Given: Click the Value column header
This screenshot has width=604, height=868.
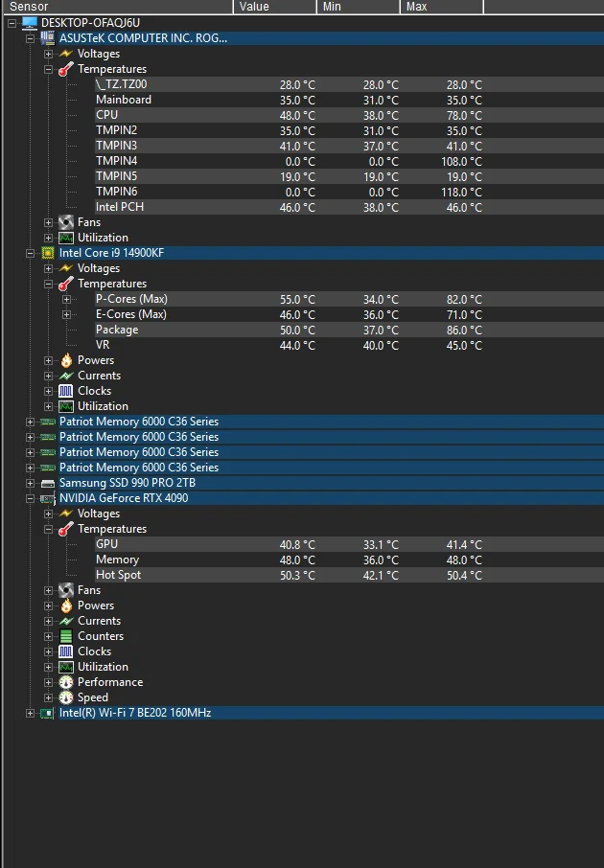Looking at the screenshot, I should point(275,7).
